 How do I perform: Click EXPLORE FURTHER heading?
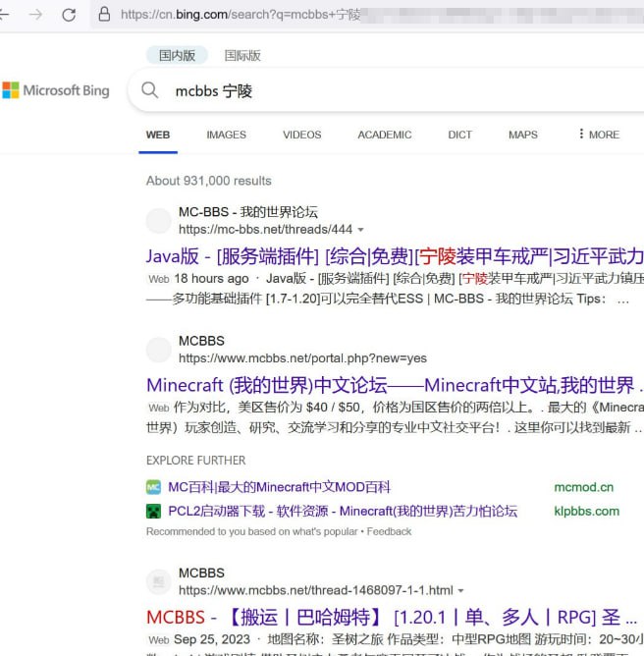coord(195,461)
